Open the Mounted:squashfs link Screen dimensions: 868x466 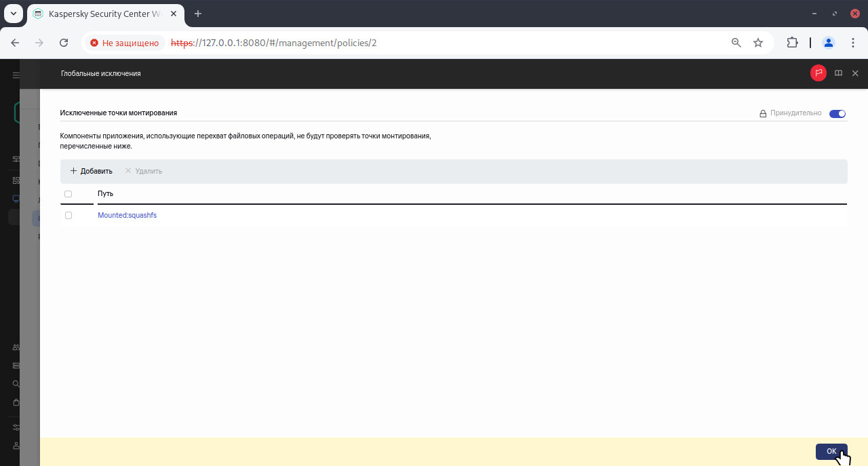click(127, 215)
